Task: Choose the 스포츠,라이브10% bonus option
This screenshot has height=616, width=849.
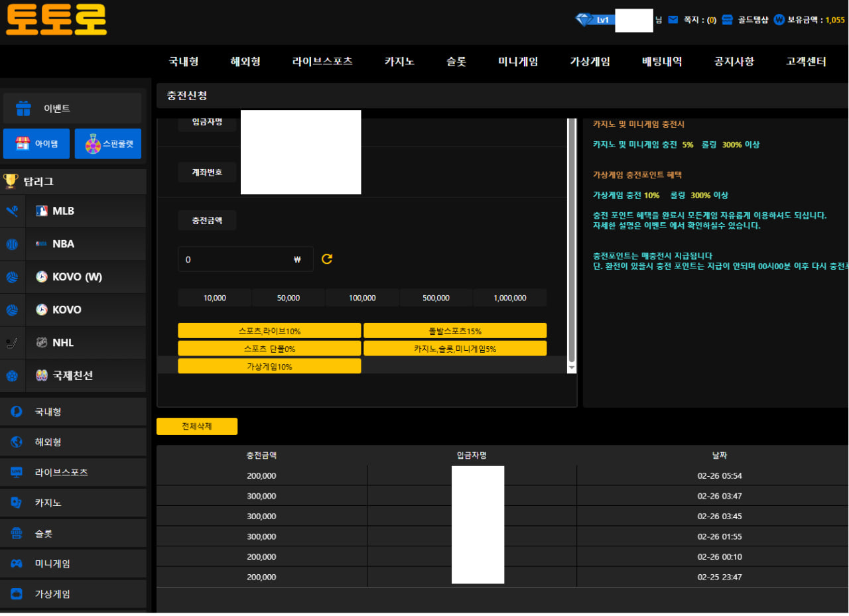Action: [x=269, y=331]
